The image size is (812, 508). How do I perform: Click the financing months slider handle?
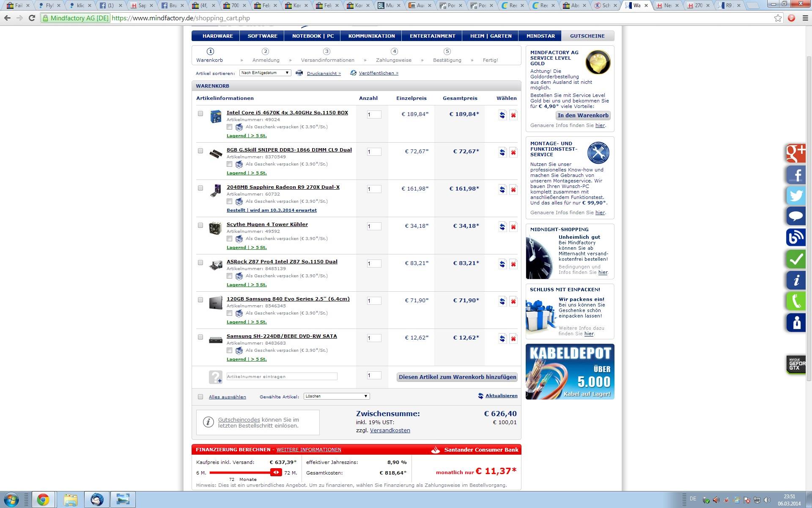click(x=276, y=472)
